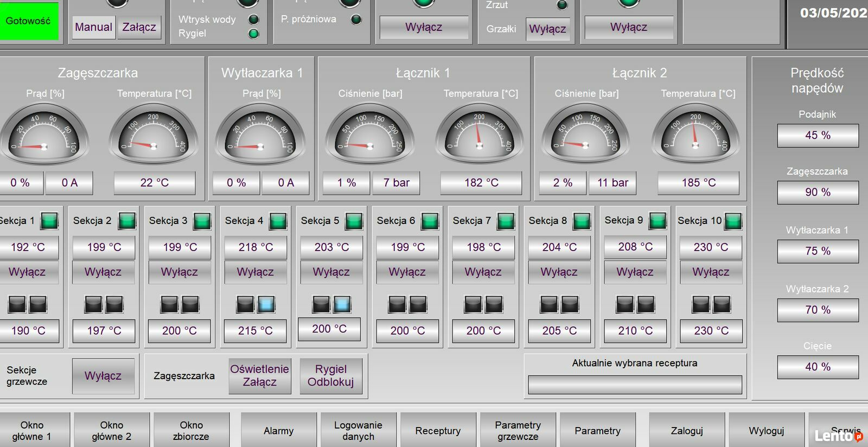Screen dimensions: 868x447
Task: Click the lit blue indicator under Sekcja 5
Action: pyautogui.click(x=342, y=304)
